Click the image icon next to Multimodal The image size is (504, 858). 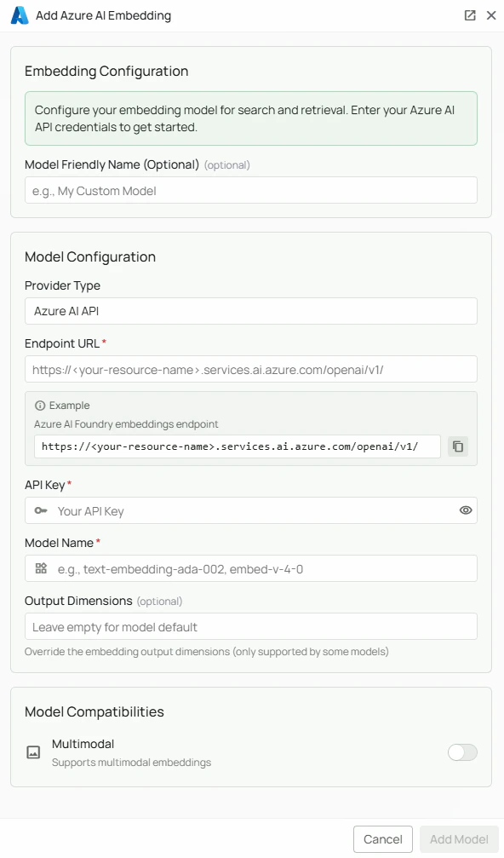(x=33, y=752)
